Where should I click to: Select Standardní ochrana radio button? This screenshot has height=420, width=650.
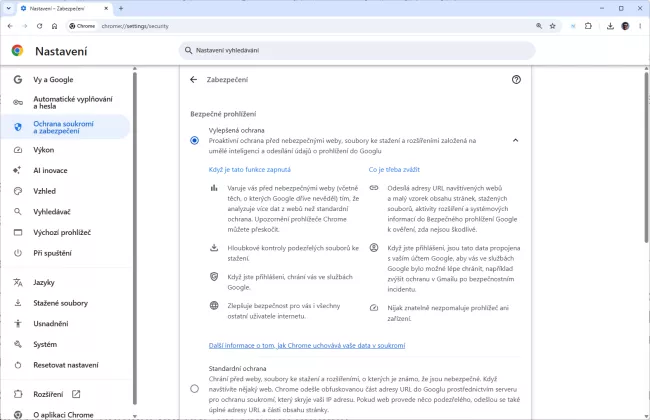194,388
